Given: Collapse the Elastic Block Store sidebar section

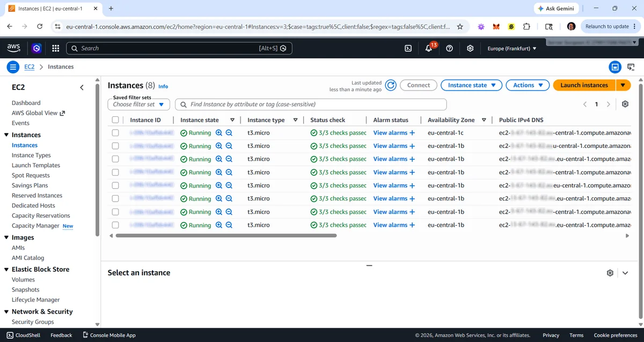Looking at the screenshot, I should coord(6,270).
